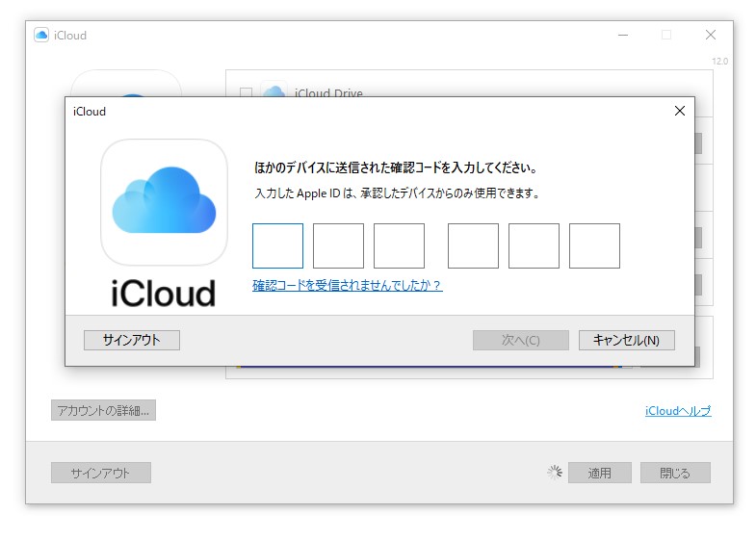Screen dimensions: 756x540
Task: Click the sixth verification code digit box
Action: pyautogui.click(x=594, y=245)
